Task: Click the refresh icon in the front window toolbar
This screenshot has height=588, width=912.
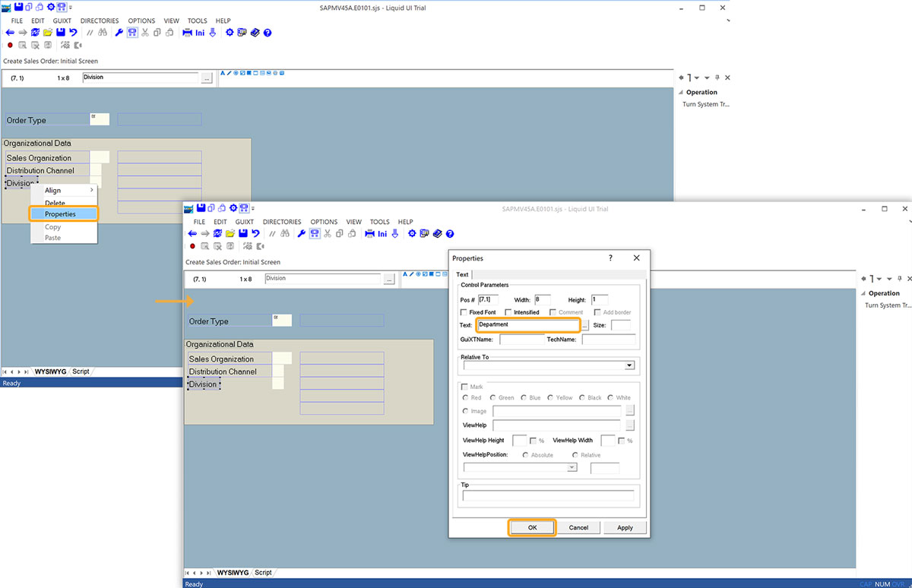Action: click(217, 234)
